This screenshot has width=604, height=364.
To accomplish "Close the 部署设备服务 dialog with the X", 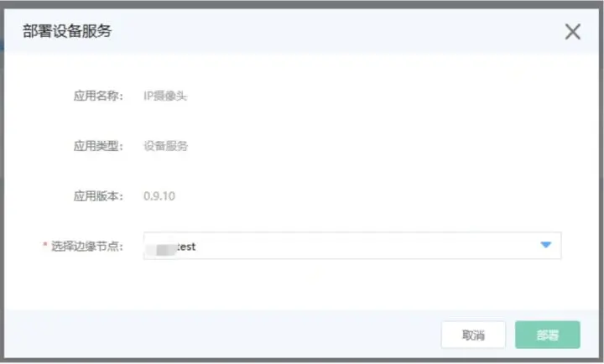I will point(572,32).
